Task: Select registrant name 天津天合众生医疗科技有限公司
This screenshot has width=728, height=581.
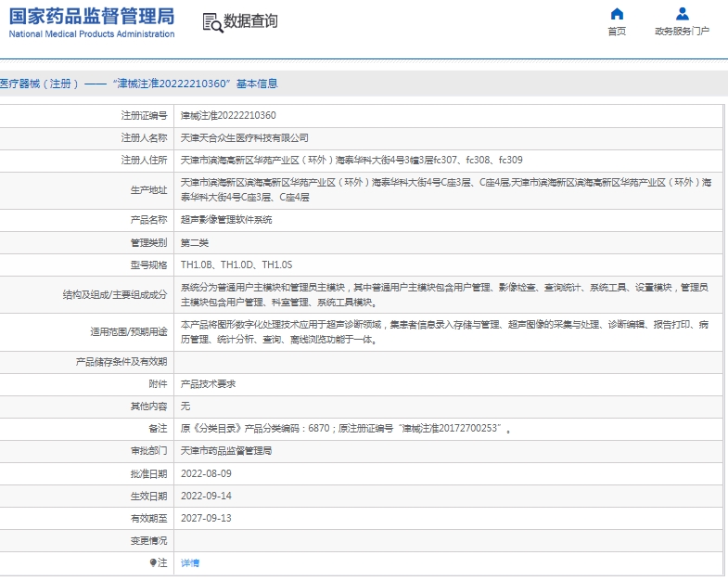Action: [244, 137]
